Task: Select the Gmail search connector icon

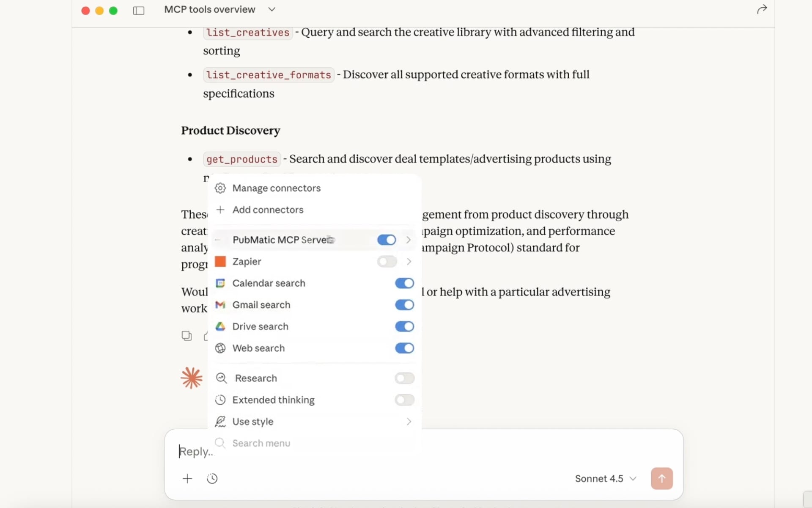Action: click(x=220, y=305)
